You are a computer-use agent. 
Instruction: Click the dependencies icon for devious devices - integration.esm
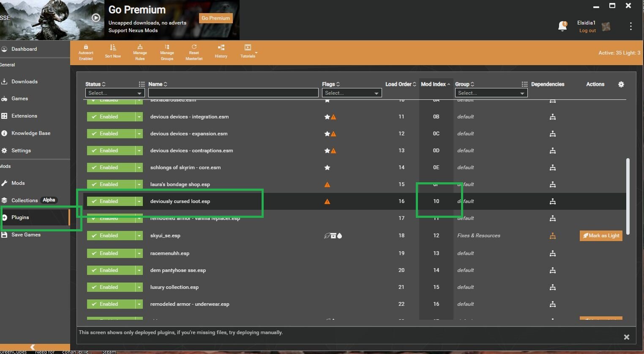552,117
